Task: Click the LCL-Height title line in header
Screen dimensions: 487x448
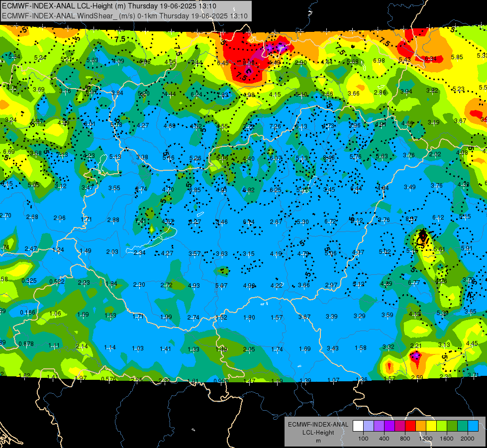Action: pos(109,6)
